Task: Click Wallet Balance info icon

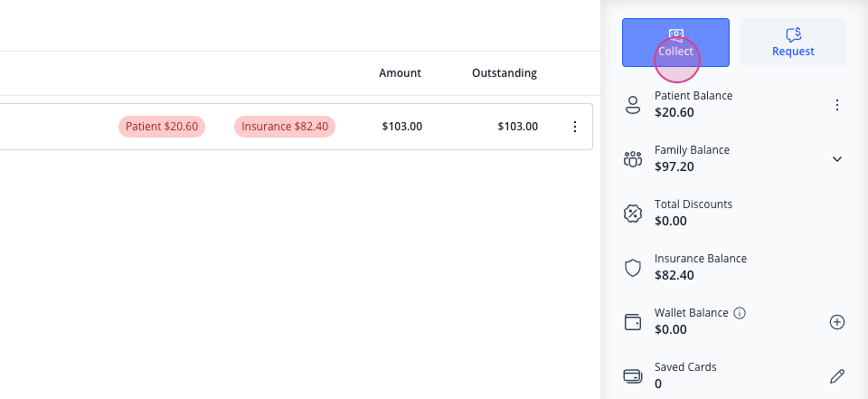Action: point(740,313)
